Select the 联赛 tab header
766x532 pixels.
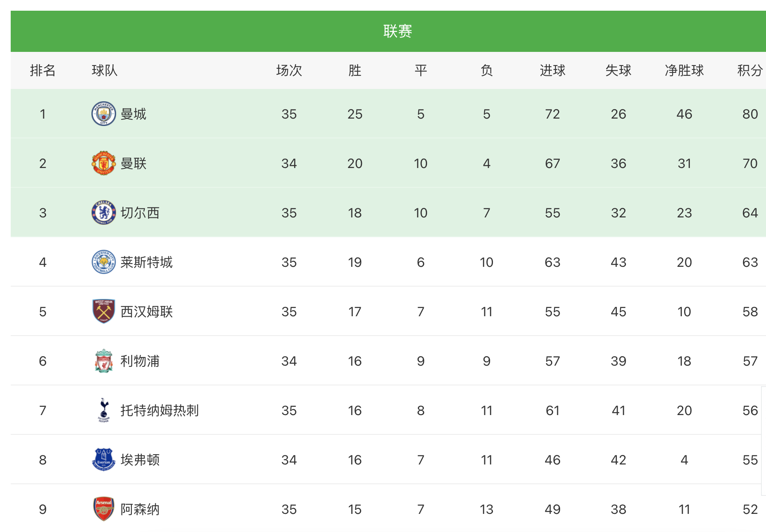pyautogui.click(x=397, y=31)
